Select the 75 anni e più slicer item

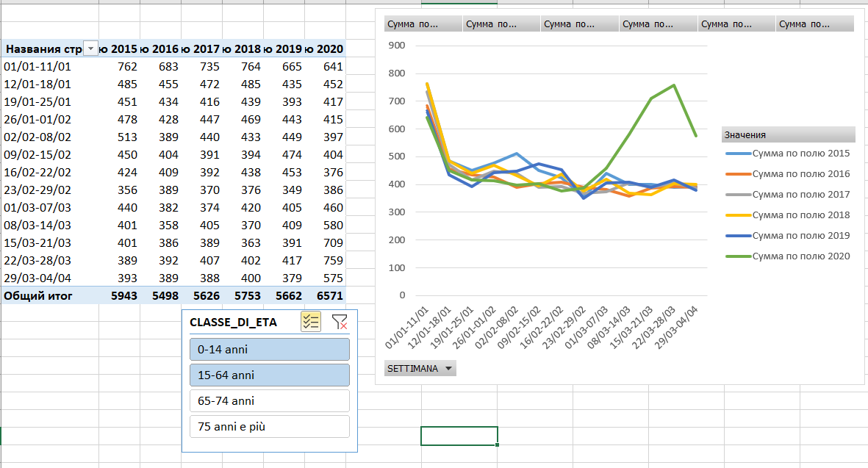[268, 426]
